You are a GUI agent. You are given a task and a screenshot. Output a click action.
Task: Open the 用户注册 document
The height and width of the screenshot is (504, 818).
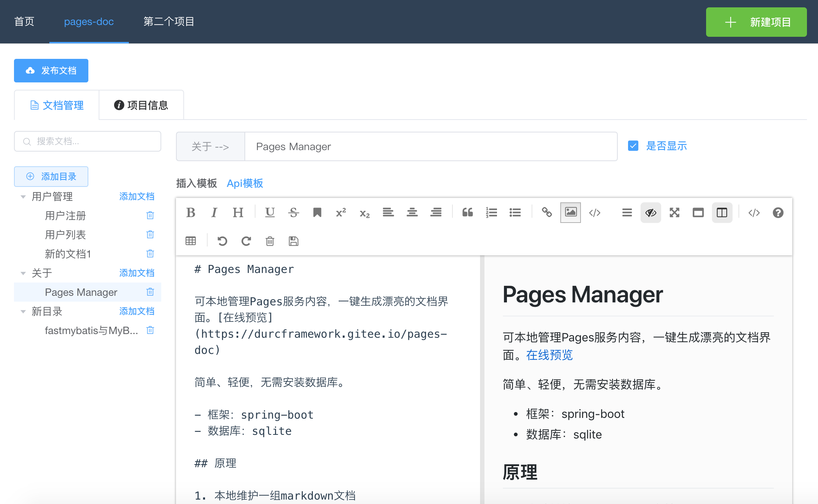pyautogui.click(x=65, y=216)
